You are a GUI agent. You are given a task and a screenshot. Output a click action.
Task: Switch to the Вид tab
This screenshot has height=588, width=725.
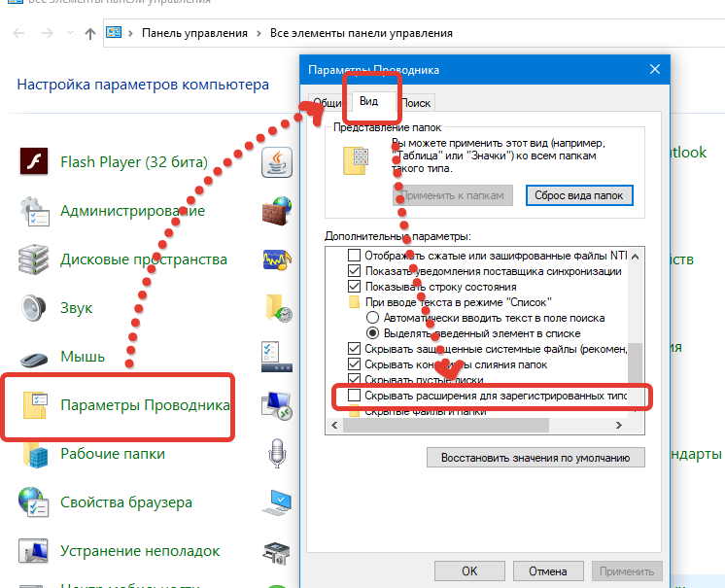click(369, 101)
